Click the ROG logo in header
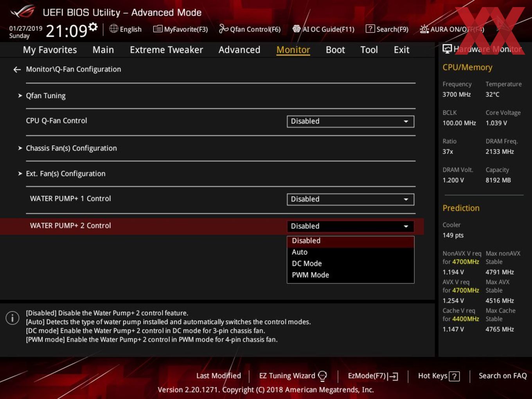 (23, 12)
